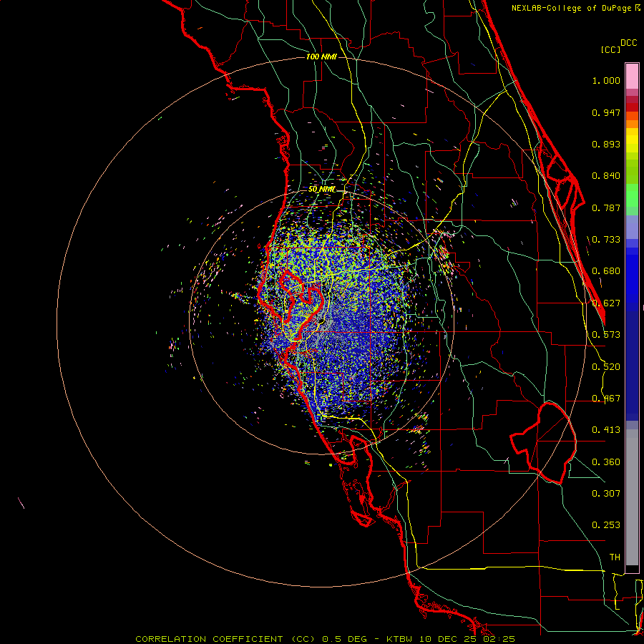Pick the pink top segment of the color scale
644x644 pixels.
pyautogui.click(x=632, y=77)
